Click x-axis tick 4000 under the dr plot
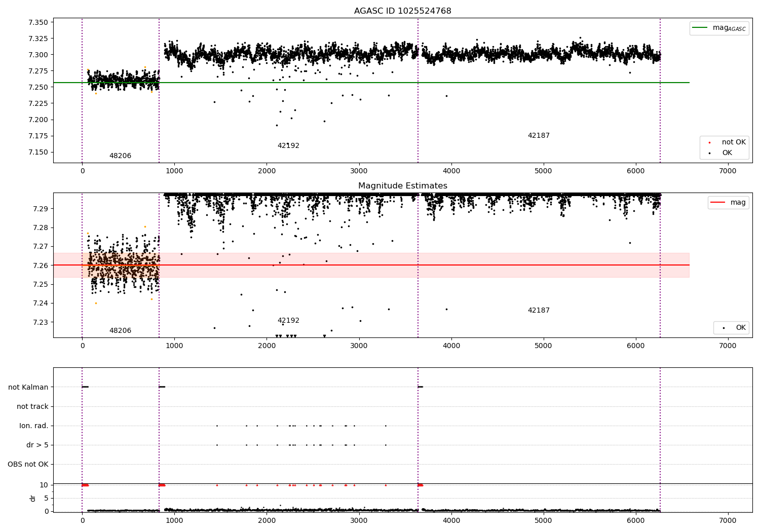The image size is (760, 532). click(x=451, y=521)
